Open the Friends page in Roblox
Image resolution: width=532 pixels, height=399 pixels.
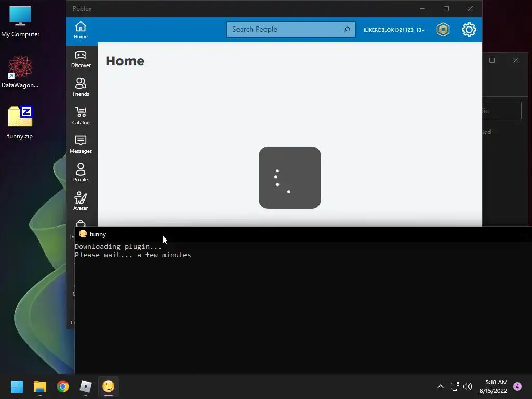pos(81,87)
